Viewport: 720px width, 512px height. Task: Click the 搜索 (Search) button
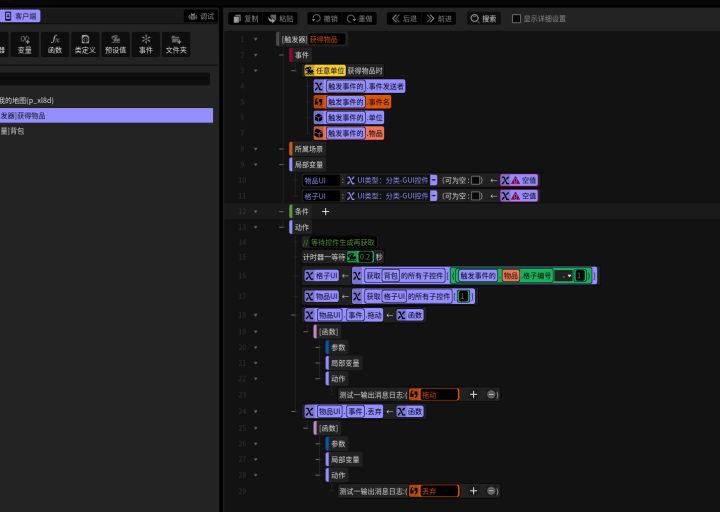point(483,18)
